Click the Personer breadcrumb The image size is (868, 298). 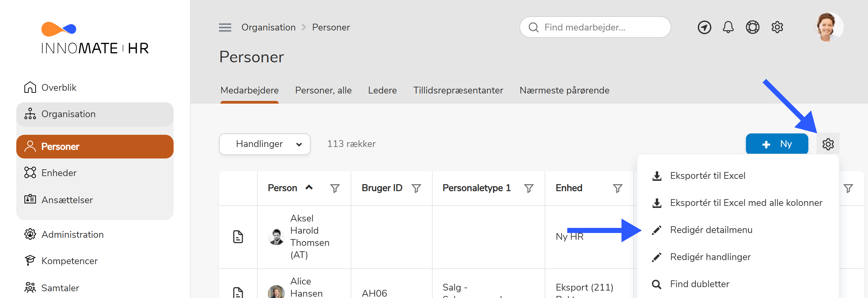[x=331, y=27]
